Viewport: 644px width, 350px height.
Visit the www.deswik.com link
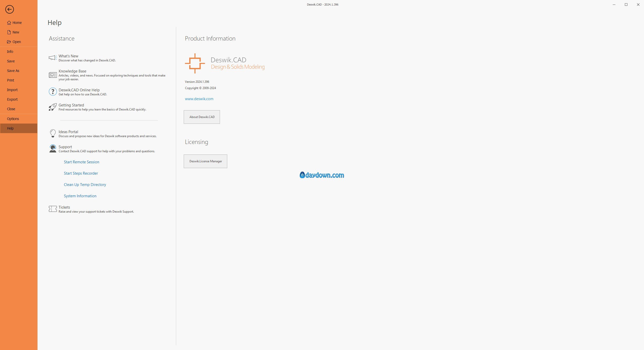199,99
